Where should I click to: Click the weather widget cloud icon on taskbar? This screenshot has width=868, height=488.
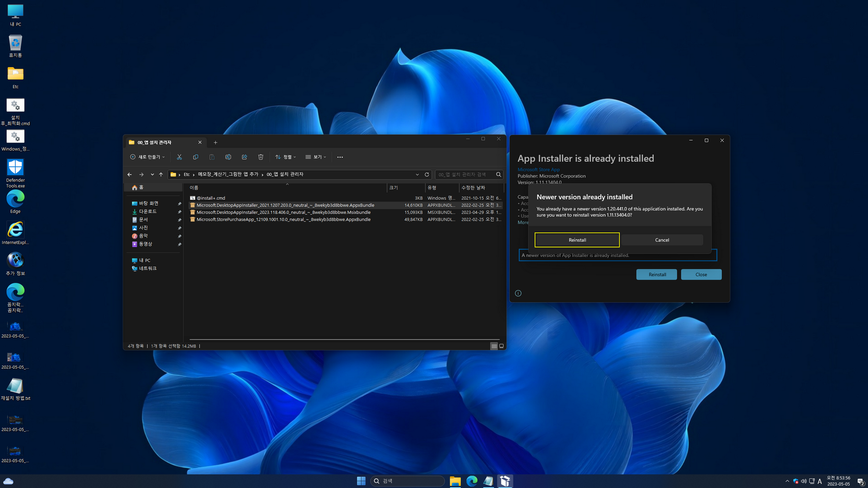(x=8, y=481)
